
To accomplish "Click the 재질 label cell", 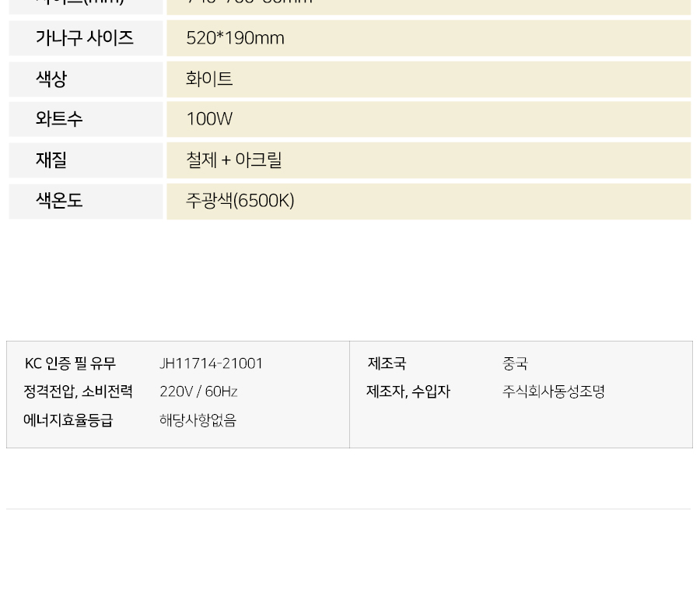I will coord(86,160).
